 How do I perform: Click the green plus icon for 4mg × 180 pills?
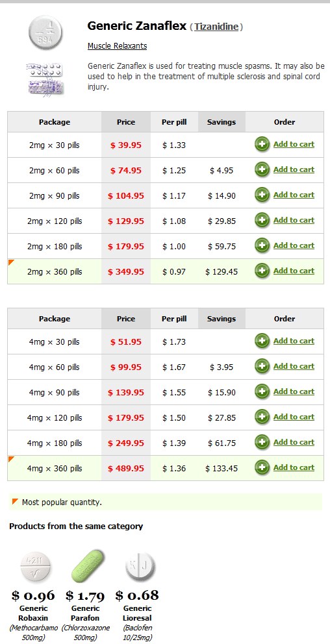tap(262, 442)
